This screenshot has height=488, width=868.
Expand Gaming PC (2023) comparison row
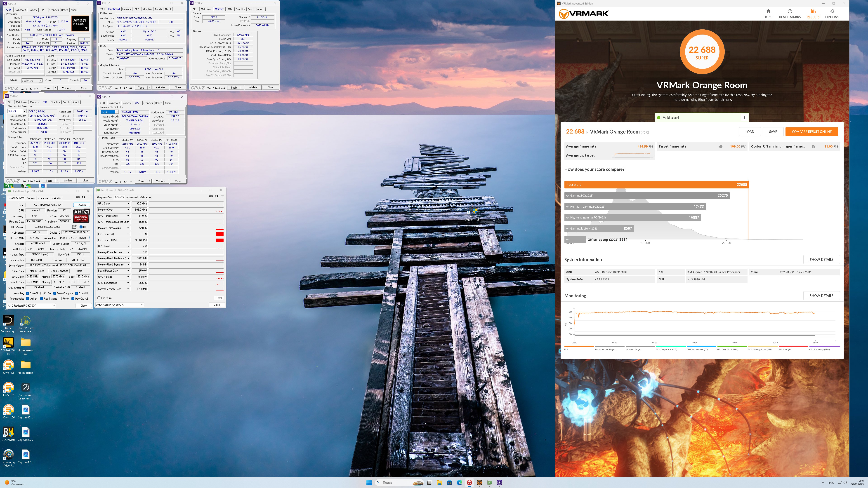567,196
